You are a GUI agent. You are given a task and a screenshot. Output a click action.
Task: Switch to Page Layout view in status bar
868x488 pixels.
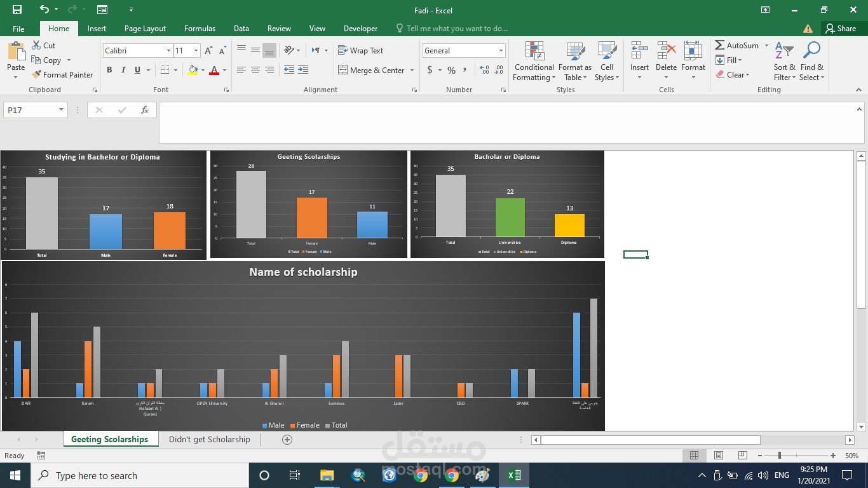pyautogui.click(x=719, y=456)
